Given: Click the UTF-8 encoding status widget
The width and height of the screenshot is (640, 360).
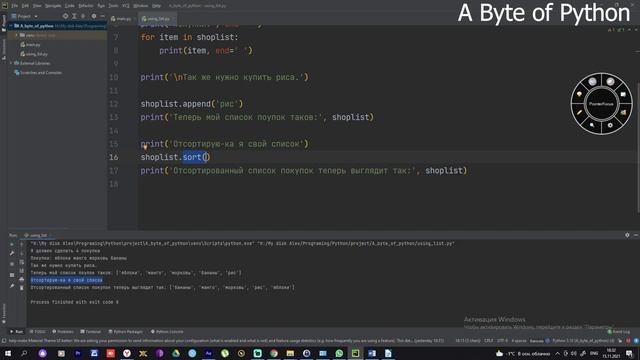Looking at the screenshot, I should [x=502, y=341].
